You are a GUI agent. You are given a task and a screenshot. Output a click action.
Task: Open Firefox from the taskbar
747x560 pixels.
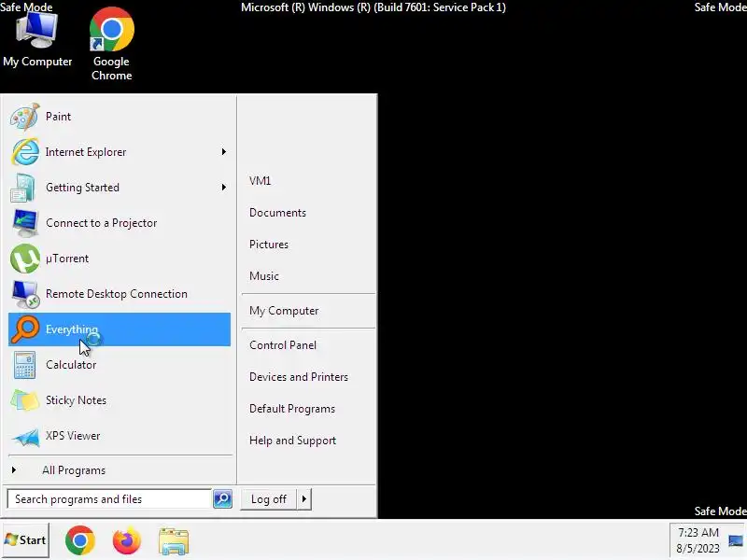point(127,540)
